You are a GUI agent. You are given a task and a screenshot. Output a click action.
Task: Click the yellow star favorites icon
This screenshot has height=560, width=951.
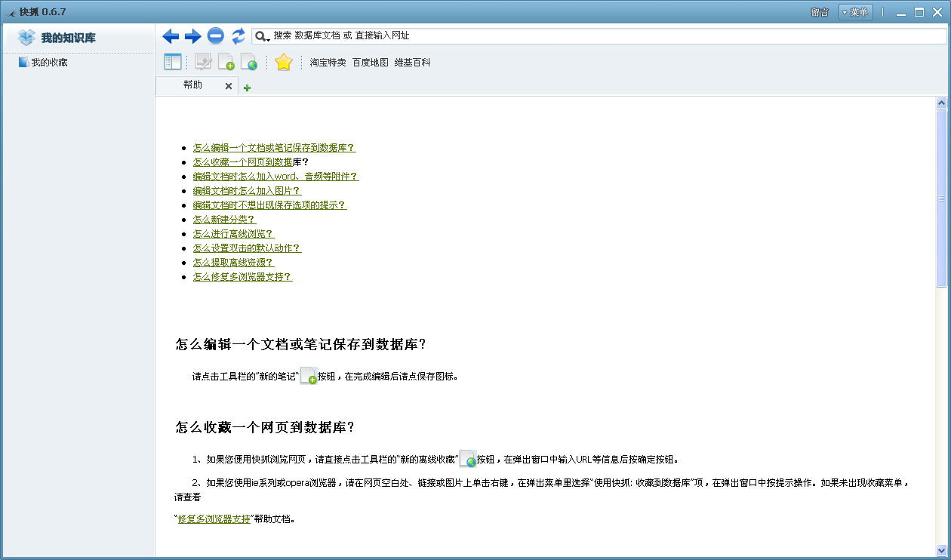coord(283,62)
